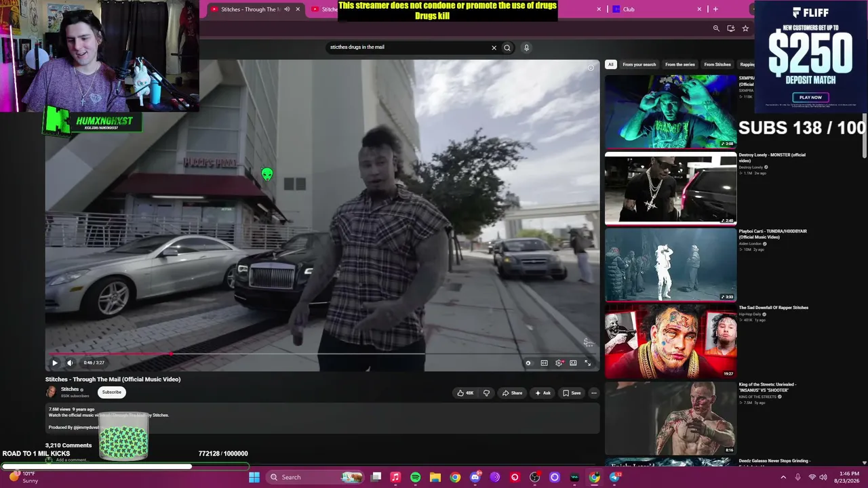Submit search with magnifier button

pos(507,47)
